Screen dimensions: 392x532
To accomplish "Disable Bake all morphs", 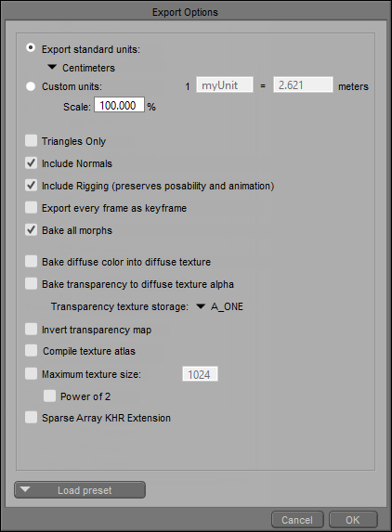I will (x=31, y=230).
